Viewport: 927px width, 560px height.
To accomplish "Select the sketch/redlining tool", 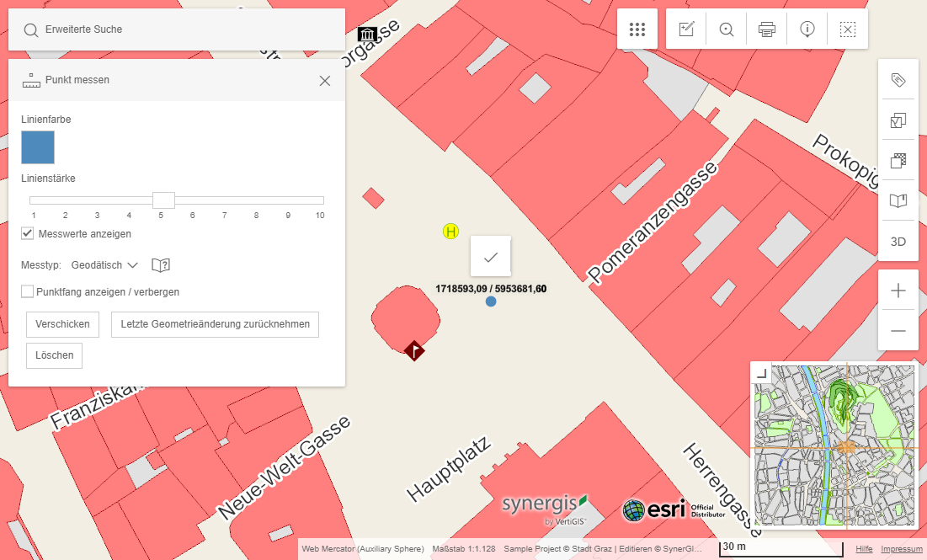I will click(685, 28).
